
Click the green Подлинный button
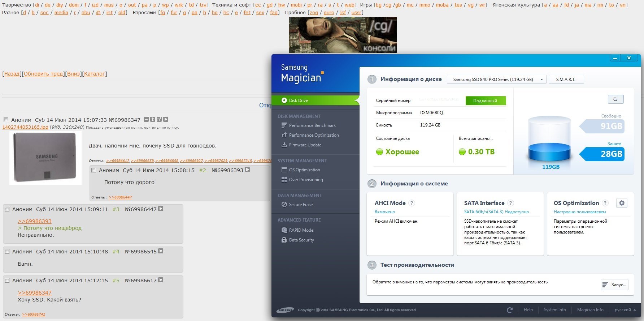coord(486,101)
